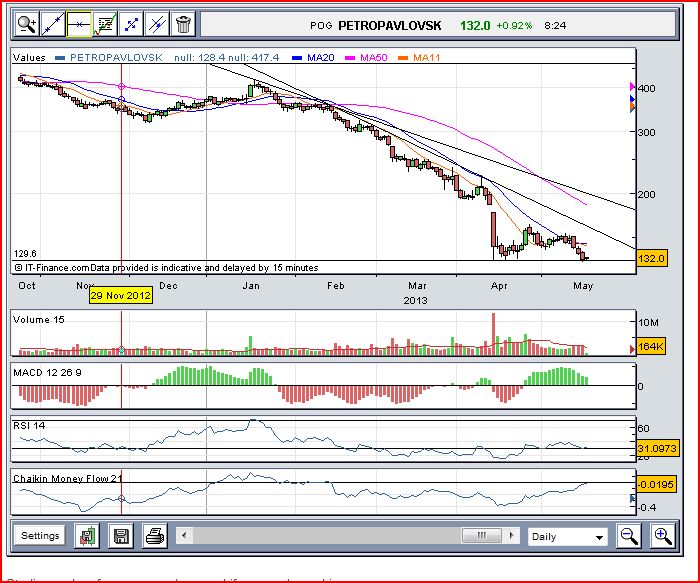Select the zoom magnifier tool in top toolbar
The height and width of the screenshot is (583, 700).
[26, 24]
